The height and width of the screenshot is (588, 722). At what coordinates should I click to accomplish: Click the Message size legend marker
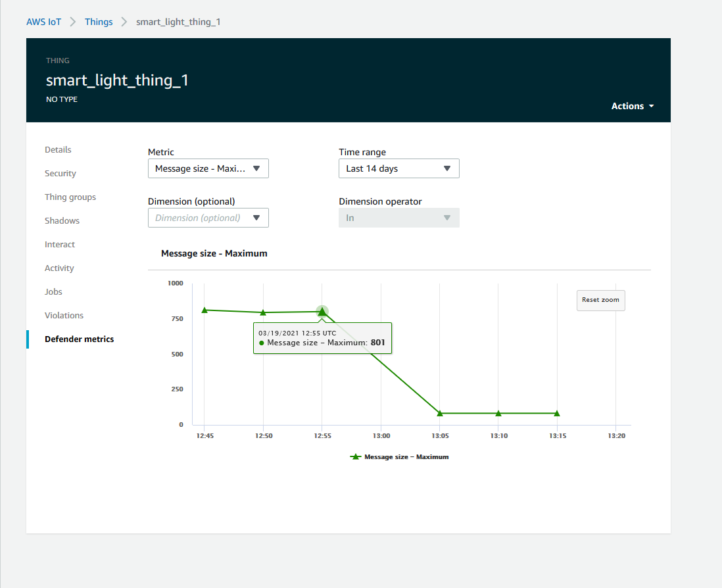point(356,456)
